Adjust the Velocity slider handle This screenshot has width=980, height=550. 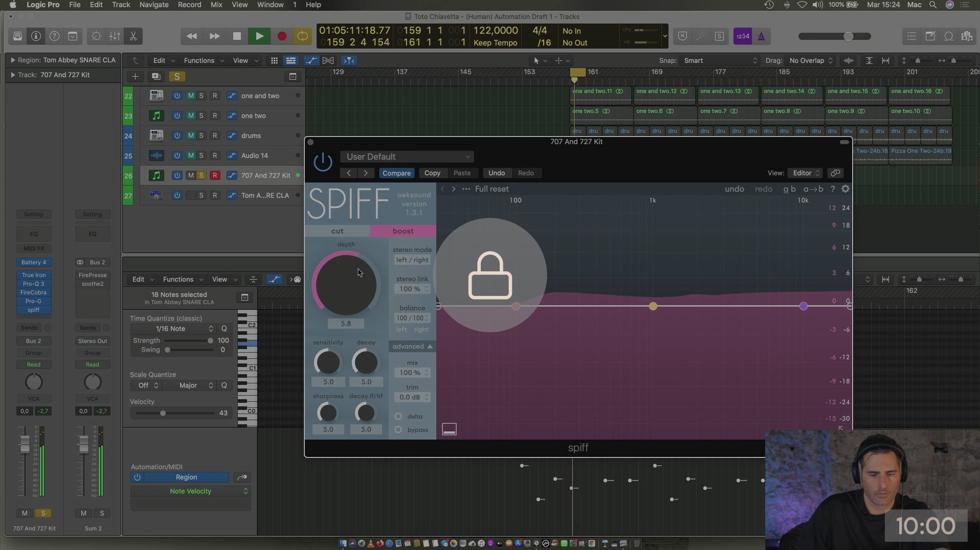(163, 413)
